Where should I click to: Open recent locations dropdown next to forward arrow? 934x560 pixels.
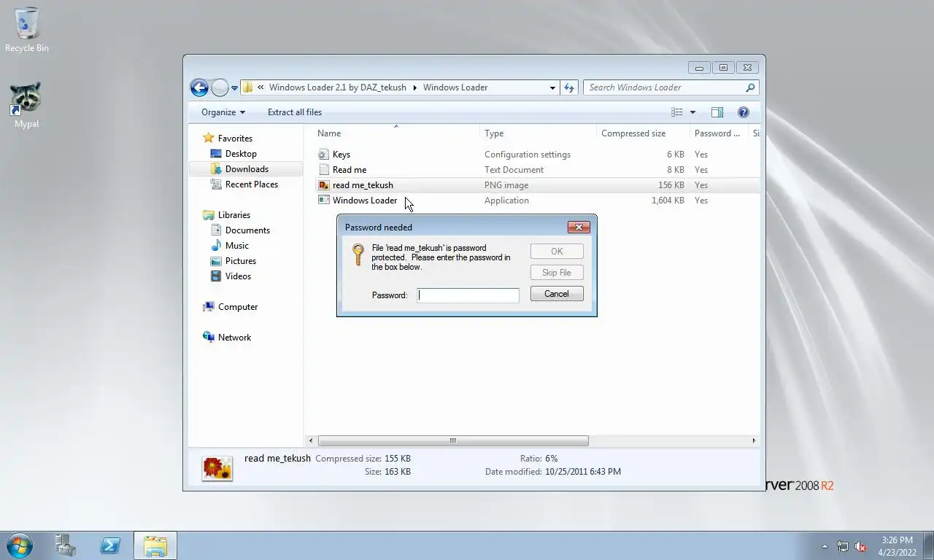[x=234, y=87]
